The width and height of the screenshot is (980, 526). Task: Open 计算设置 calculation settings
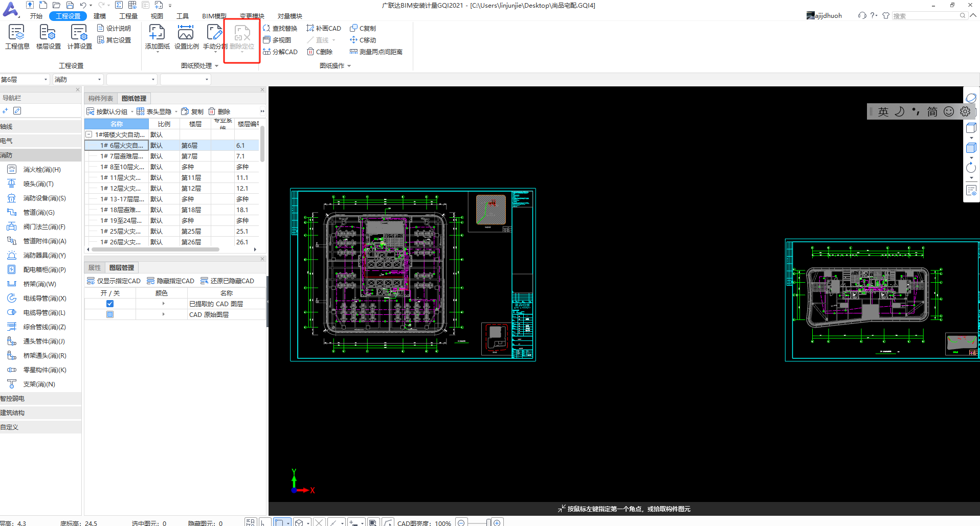[79, 37]
